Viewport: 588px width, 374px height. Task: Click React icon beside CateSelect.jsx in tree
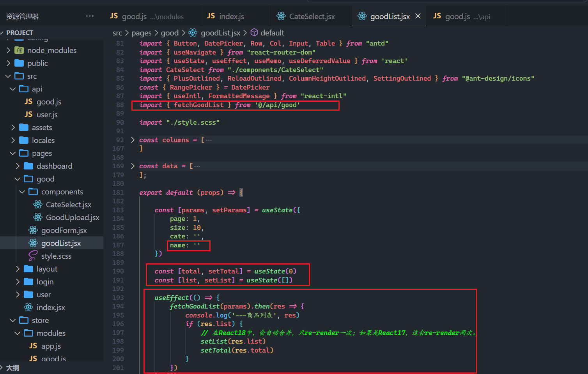[38, 205]
